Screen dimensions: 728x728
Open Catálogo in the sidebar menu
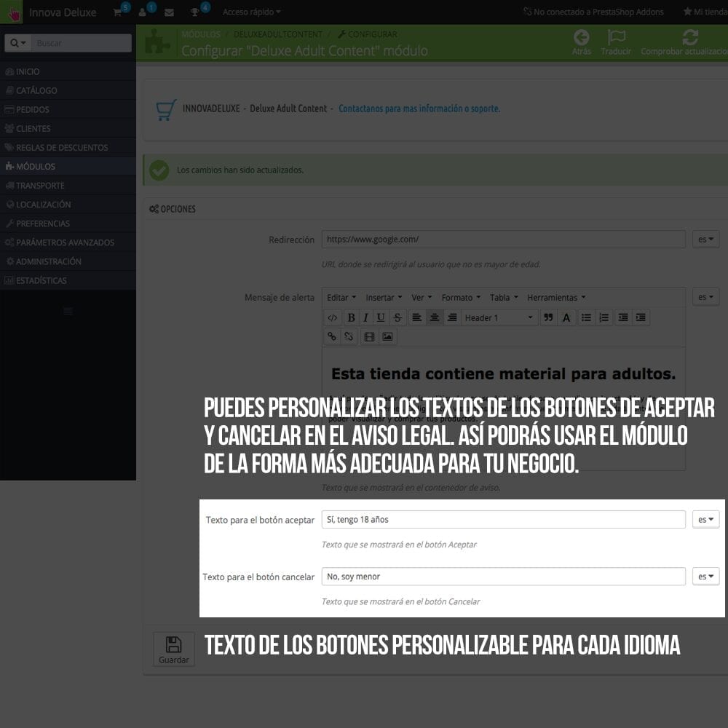[36, 90]
